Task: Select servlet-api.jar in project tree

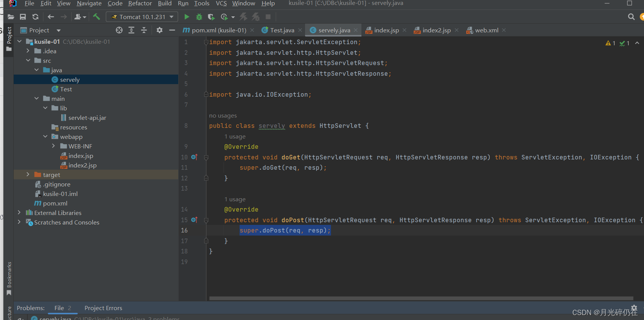Action: click(87, 118)
